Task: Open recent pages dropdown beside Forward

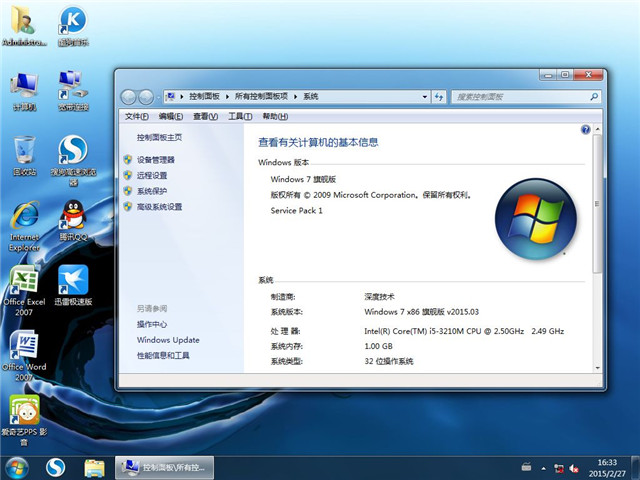Action: 158,98
